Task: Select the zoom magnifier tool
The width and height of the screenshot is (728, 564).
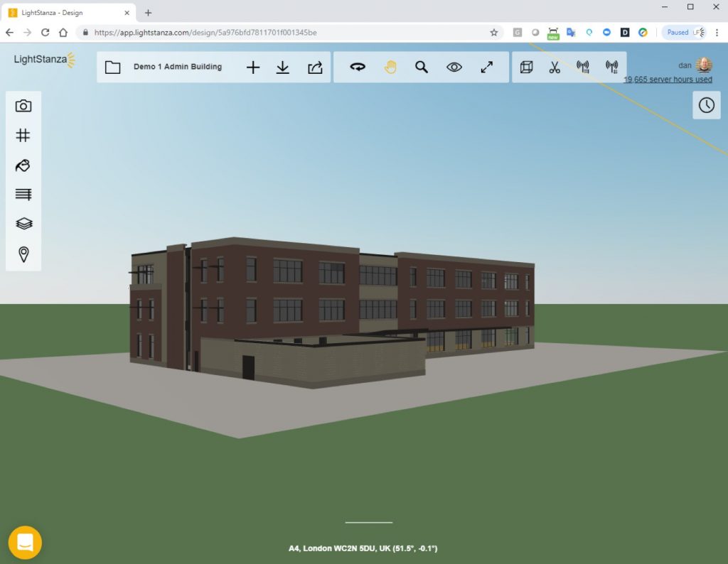Action: [422, 67]
